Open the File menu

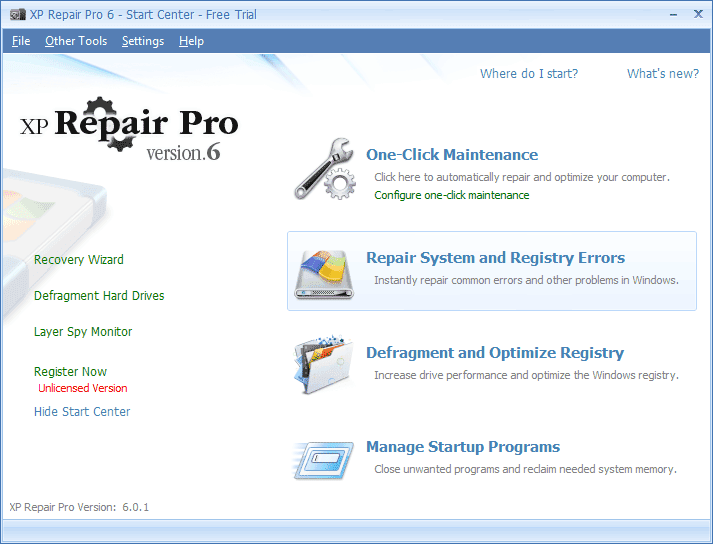tap(21, 41)
